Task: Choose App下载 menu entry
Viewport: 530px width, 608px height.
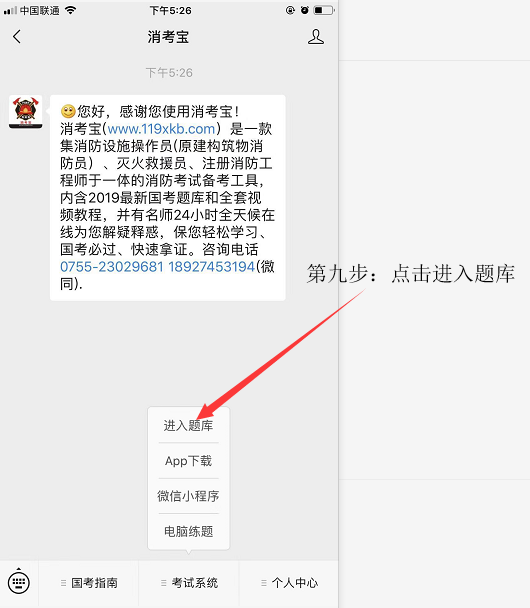Action: (x=188, y=461)
